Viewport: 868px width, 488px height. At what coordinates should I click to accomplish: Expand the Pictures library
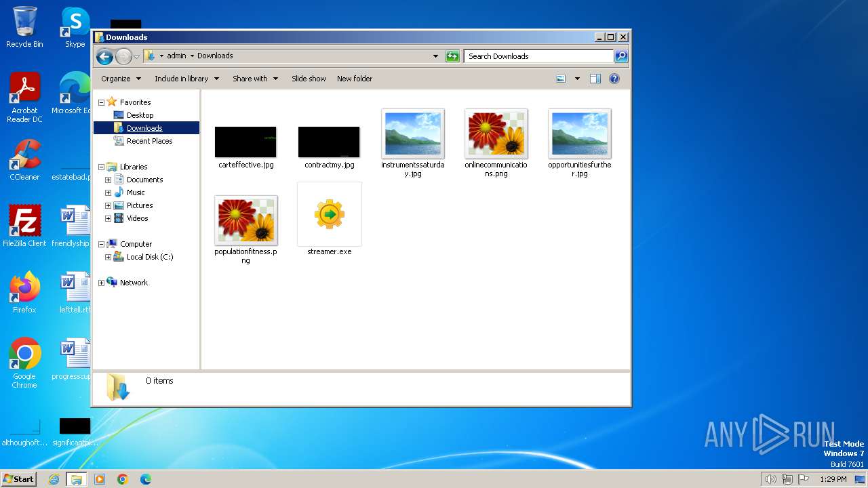point(108,205)
